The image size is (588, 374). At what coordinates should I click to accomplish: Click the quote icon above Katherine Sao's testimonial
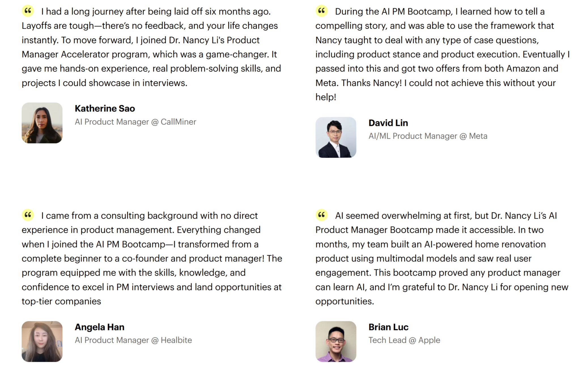[28, 11]
